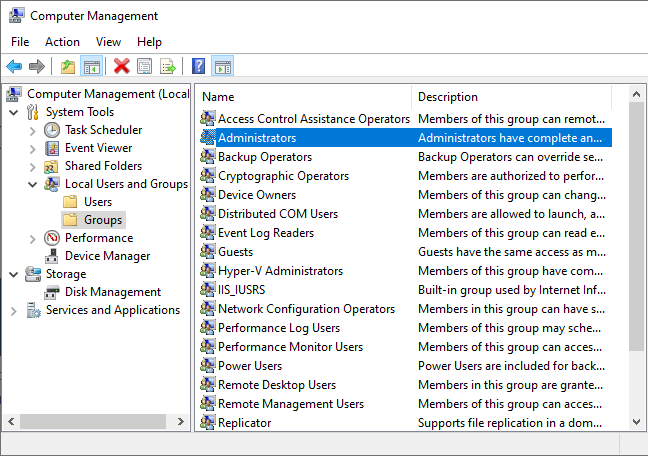Toggle the Show/Hide Action Pane button
The width and height of the screenshot is (648, 456).
(223, 67)
